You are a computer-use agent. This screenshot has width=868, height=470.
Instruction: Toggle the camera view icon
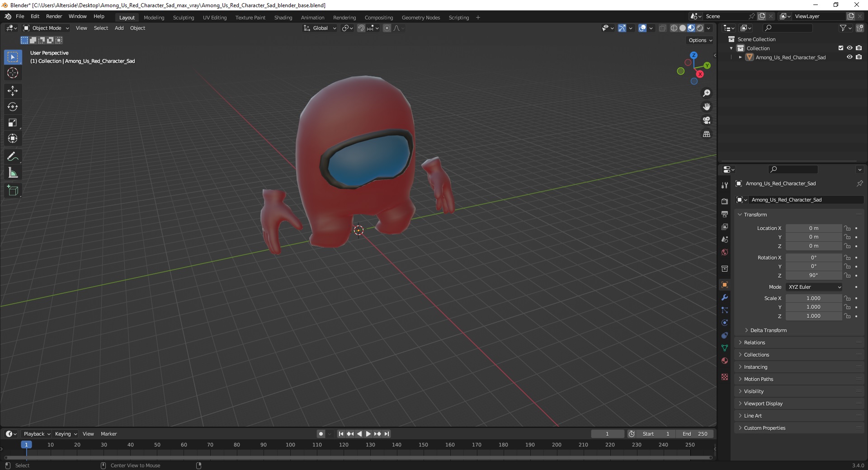click(x=707, y=120)
